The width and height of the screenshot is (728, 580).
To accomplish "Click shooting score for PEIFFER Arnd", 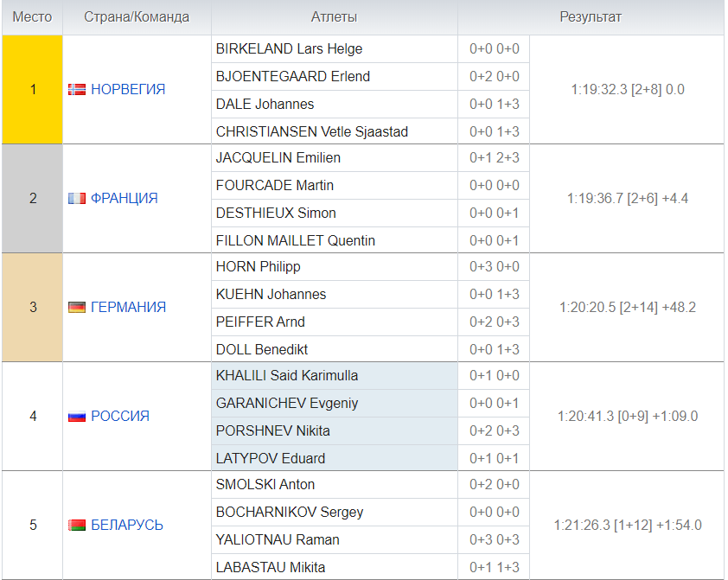I will [x=494, y=322].
